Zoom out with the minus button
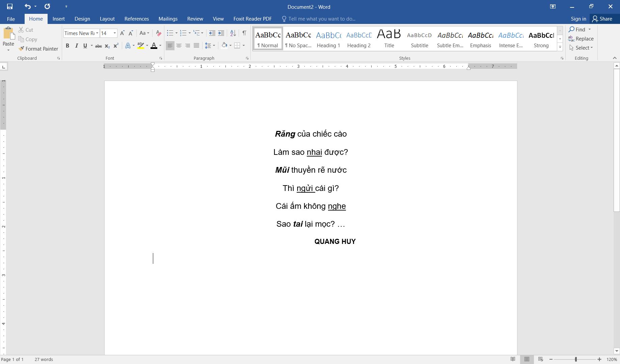 click(551, 359)
